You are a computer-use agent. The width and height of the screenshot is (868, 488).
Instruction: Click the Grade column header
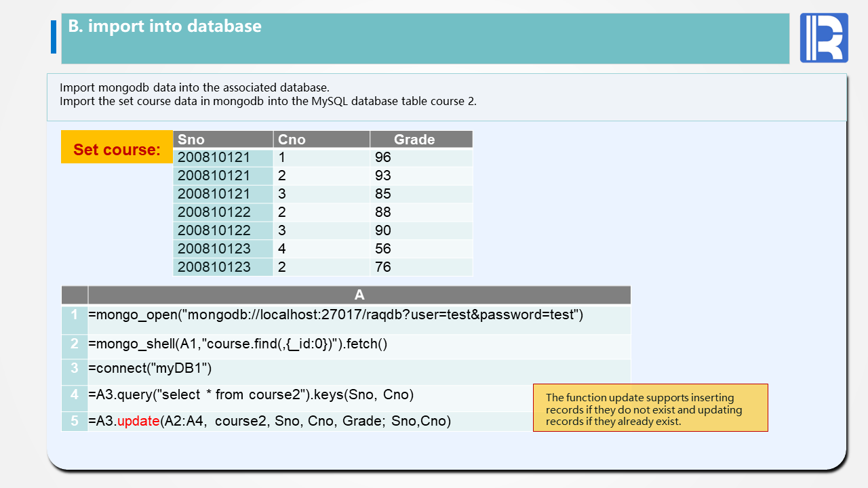click(x=420, y=140)
